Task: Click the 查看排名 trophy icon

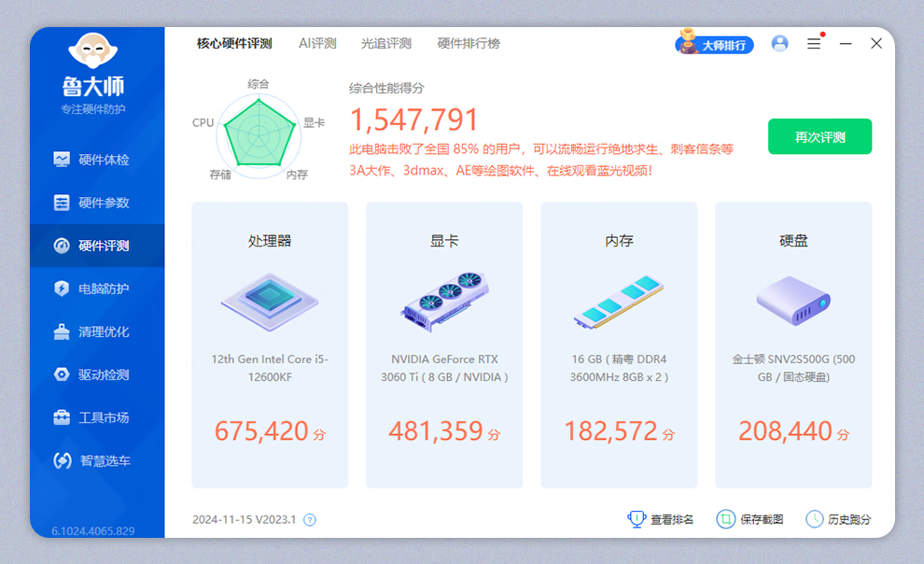Action: [637, 519]
